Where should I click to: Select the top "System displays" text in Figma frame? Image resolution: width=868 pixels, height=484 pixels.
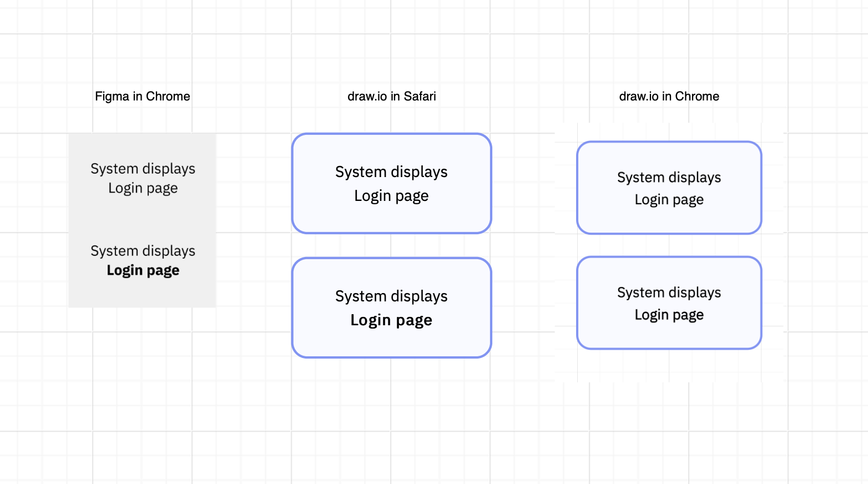click(x=143, y=168)
